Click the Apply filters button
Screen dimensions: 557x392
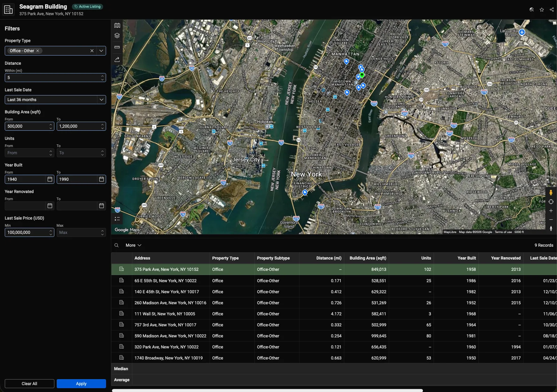click(x=81, y=384)
